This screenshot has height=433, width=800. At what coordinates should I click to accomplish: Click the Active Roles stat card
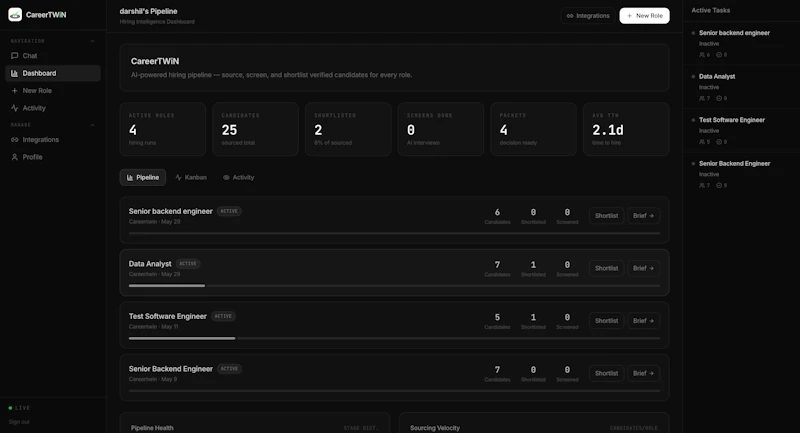163,129
